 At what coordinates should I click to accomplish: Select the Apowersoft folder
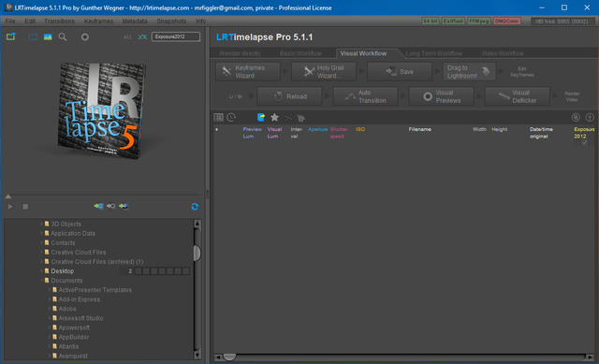[x=74, y=328]
